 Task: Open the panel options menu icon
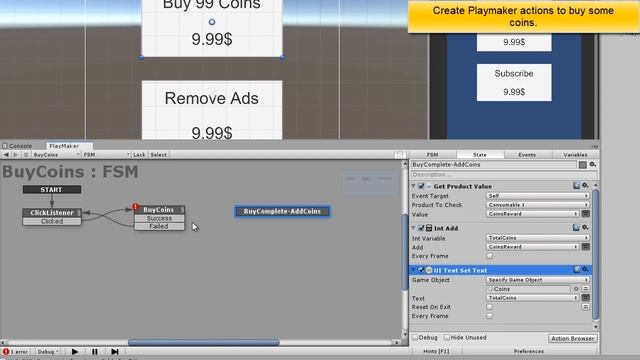tap(595, 146)
